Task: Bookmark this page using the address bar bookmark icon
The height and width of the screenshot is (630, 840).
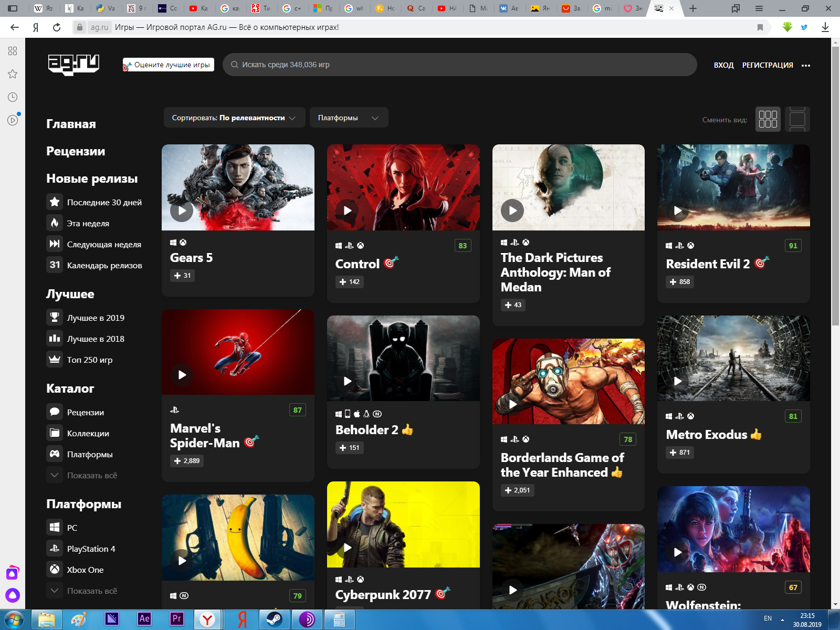Action: [x=760, y=27]
